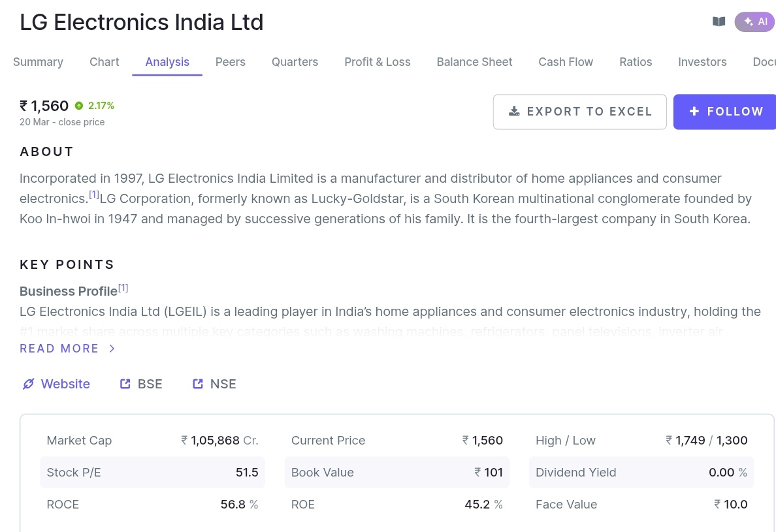Launch the AI assistant pill
This screenshot has width=776, height=532.
point(755,22)
